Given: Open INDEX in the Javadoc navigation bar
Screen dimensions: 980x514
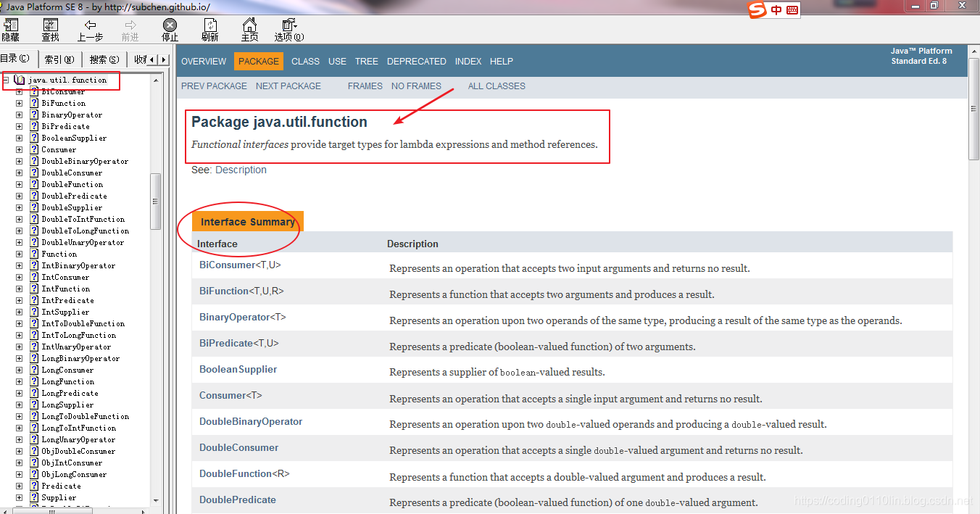Looking at the screenshot, I should (x=468, y=62).
